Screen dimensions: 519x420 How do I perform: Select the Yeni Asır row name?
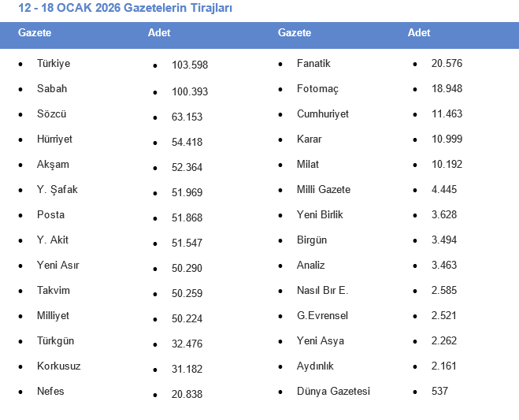[58, 266]
